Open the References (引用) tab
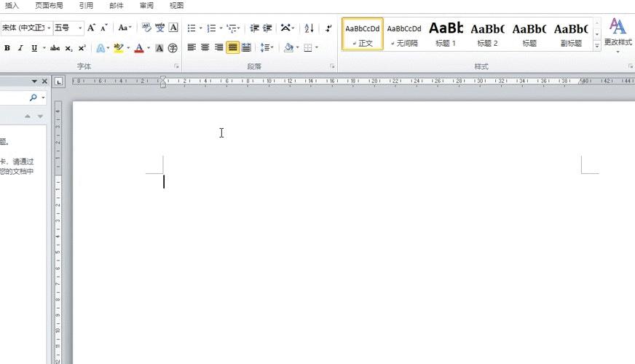The height and width of the screenshot is (364, 635). [x=86, y=5]
